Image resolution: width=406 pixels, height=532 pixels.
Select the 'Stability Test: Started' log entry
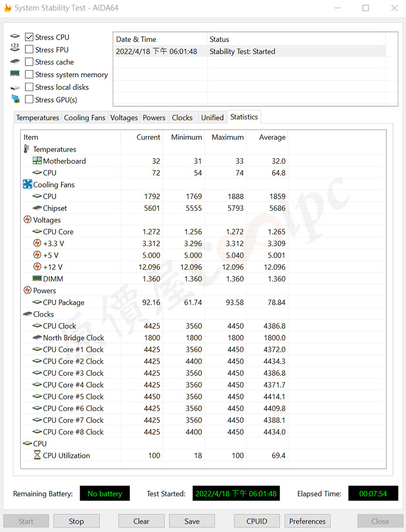click(x=250, y=51)
